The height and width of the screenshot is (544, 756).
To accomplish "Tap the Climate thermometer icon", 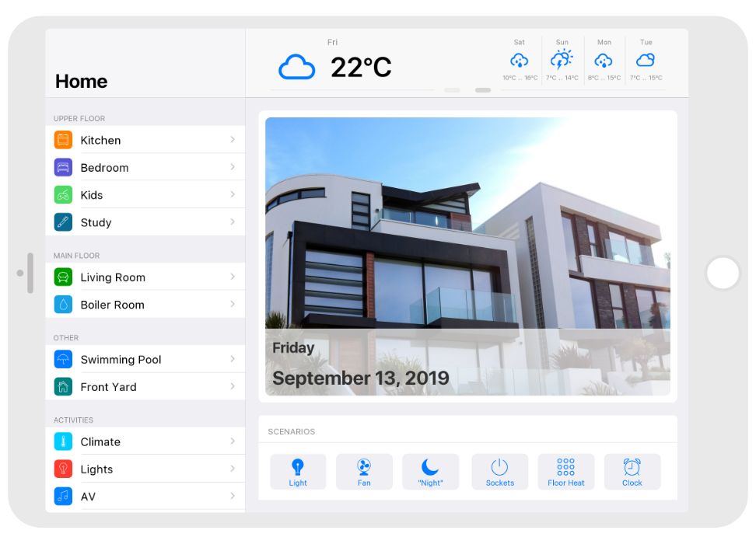I will (x=63, y=441).
